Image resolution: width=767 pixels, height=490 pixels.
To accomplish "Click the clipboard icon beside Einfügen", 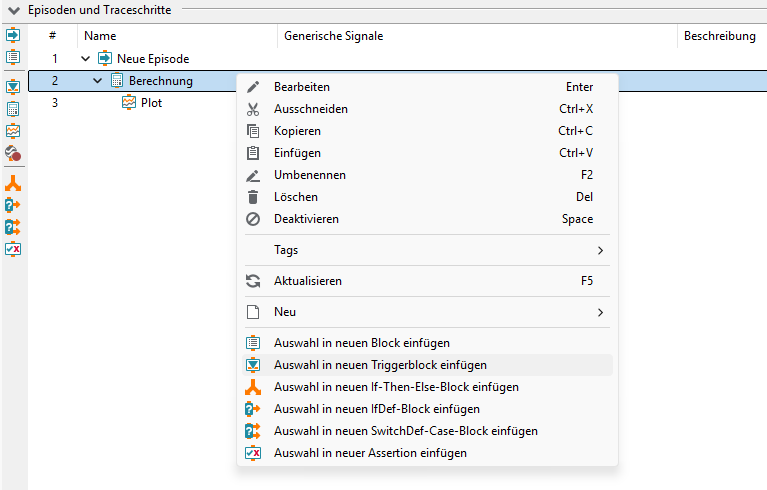I will tap(253, 153).
